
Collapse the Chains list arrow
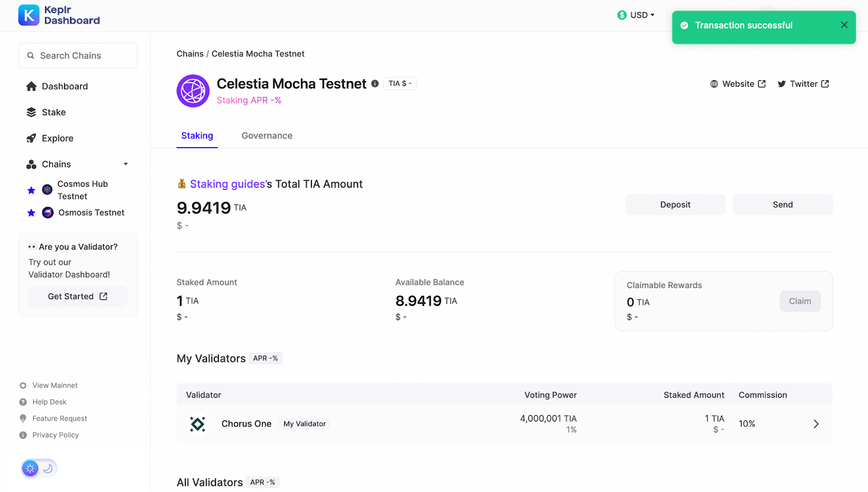coord(126,164)
